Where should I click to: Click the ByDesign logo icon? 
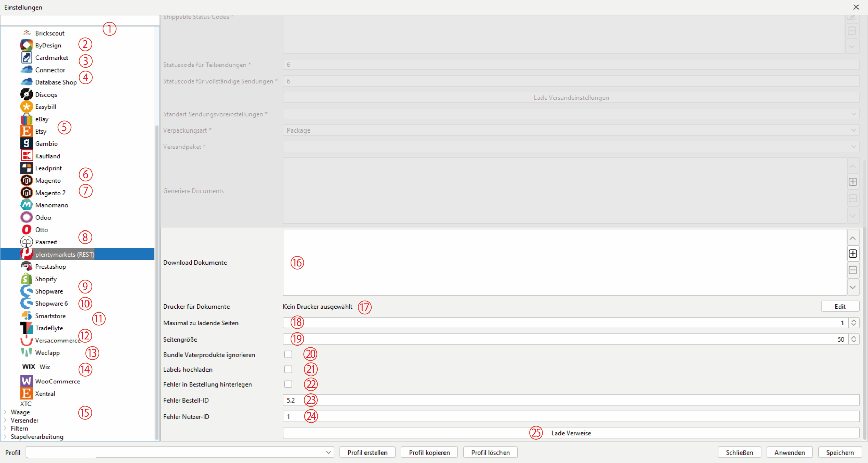(26, 45)
